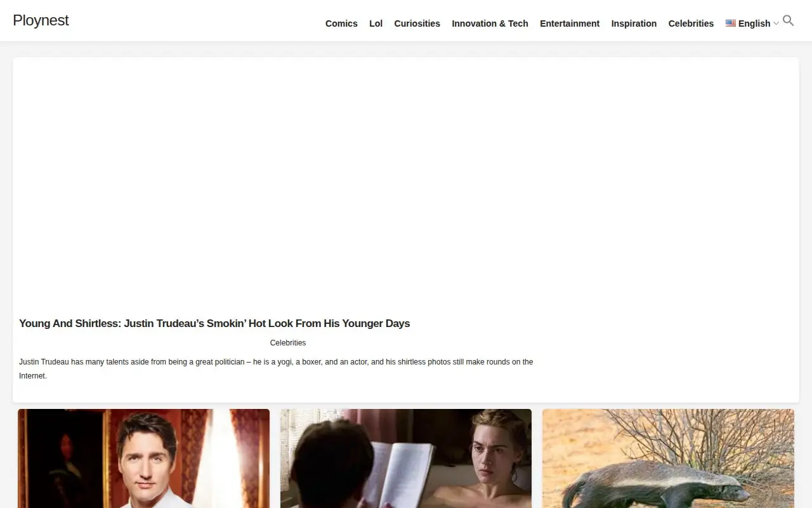
Task: Open the Lol menu item
Action: point(376,23)
